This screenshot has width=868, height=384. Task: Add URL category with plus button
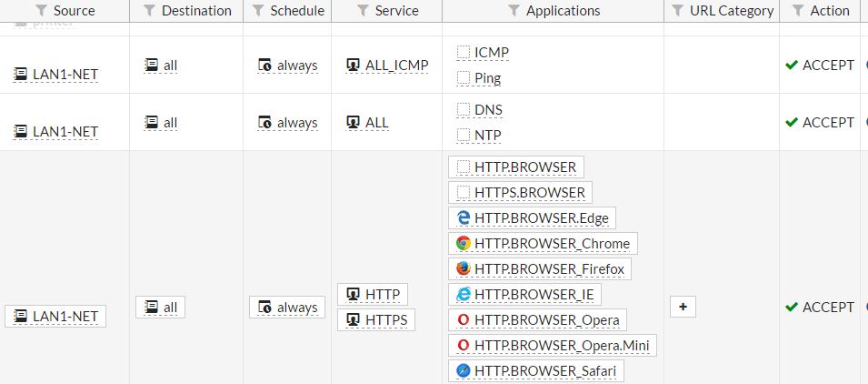tap(683, 308)
